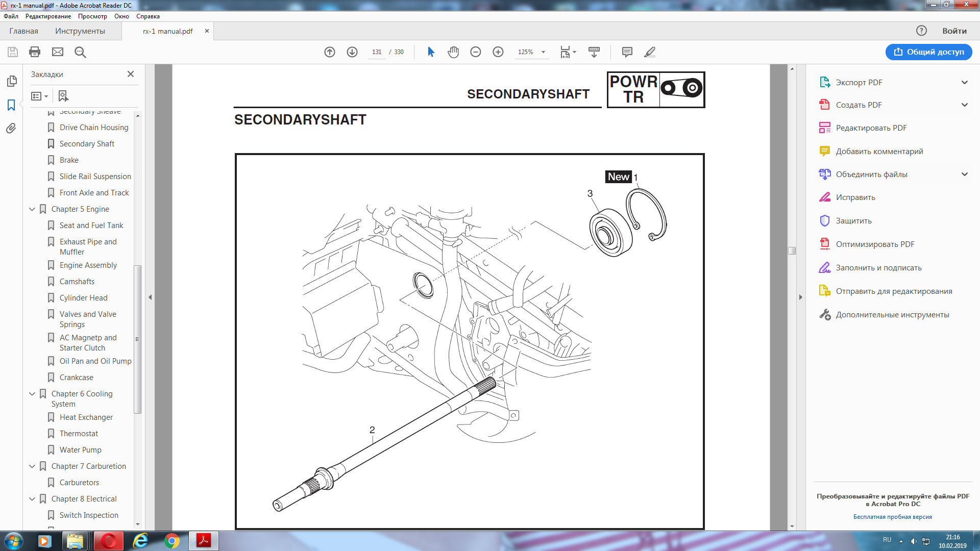Open Дополнительные инструменты

892,314
